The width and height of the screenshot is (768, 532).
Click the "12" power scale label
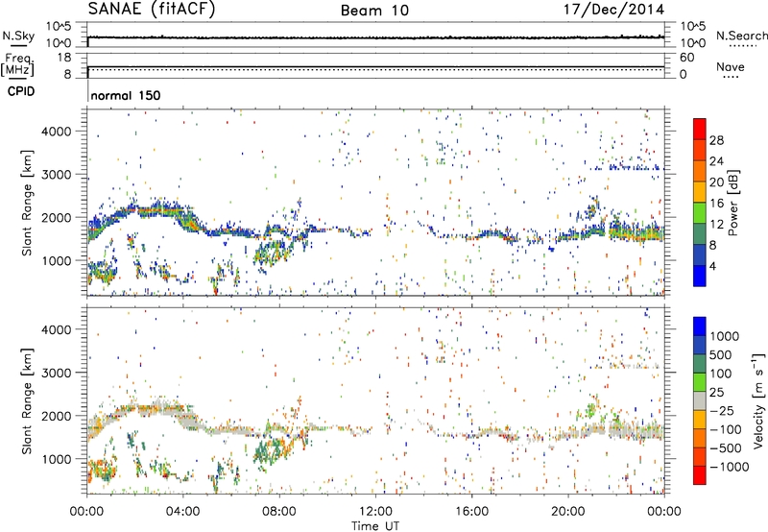tap(716, 225)
